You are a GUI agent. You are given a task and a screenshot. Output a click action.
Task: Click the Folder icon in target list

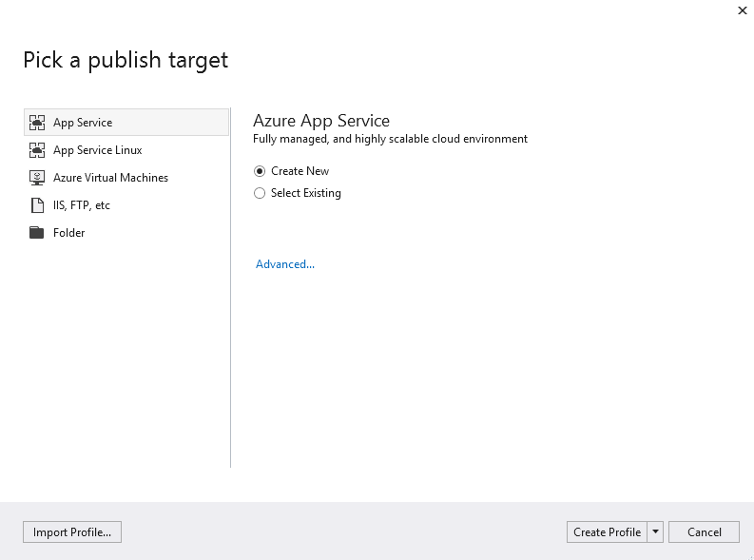click(x=36, y=233)
